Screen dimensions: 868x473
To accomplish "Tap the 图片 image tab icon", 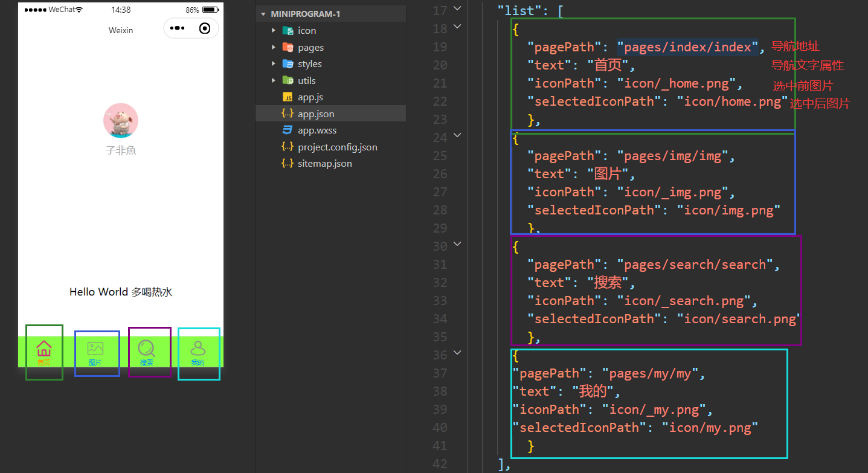I will pyautogui.click(x=95, y=349).
